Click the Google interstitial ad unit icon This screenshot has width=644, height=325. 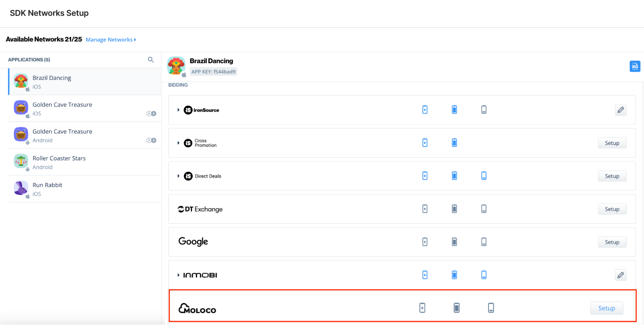(x=454, y=242)
